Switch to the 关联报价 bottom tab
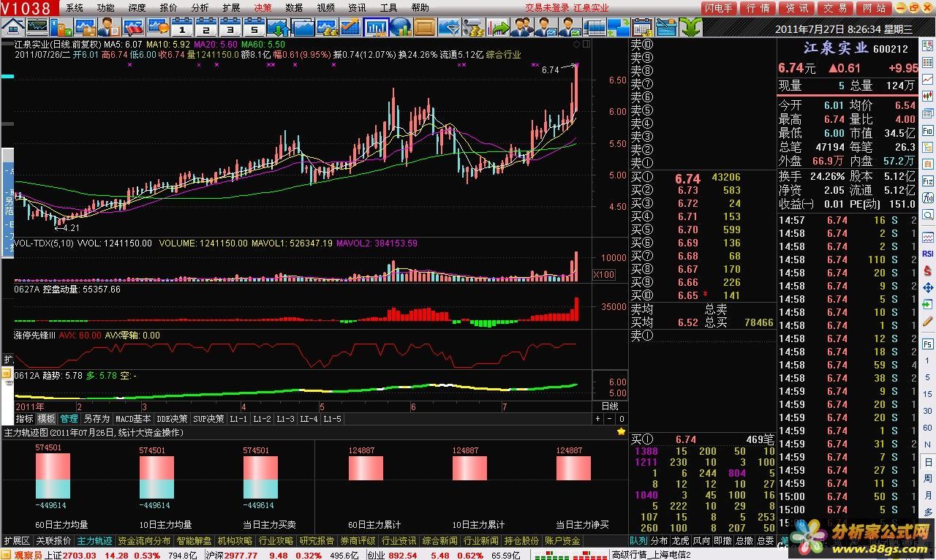This screenshot has height=560, width=936. pos(53,541)
